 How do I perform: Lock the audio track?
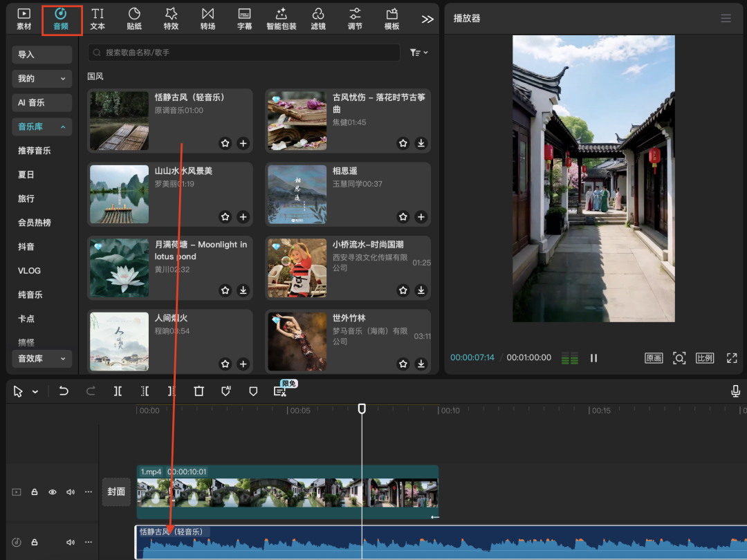pyautogui.click(x=35, y=543)
